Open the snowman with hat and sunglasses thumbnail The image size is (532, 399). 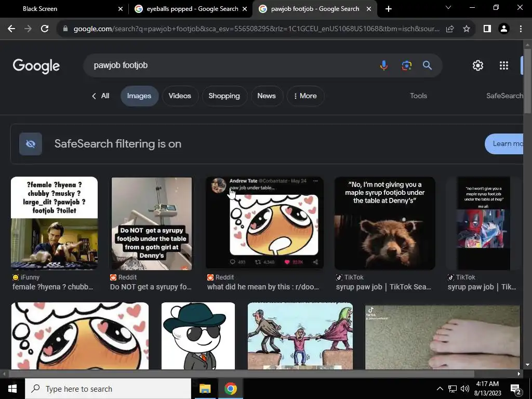tap(198, 336)
